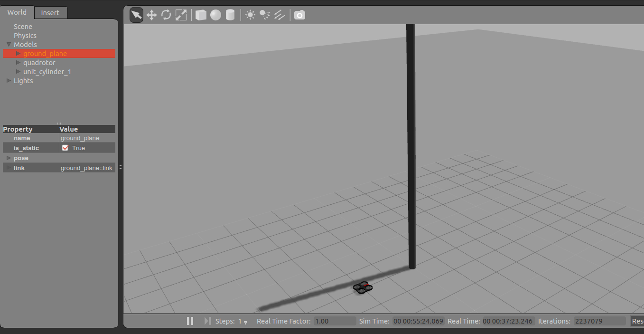644x334 pixels.
Task: Pause the simulation
Action: point(190,321)
